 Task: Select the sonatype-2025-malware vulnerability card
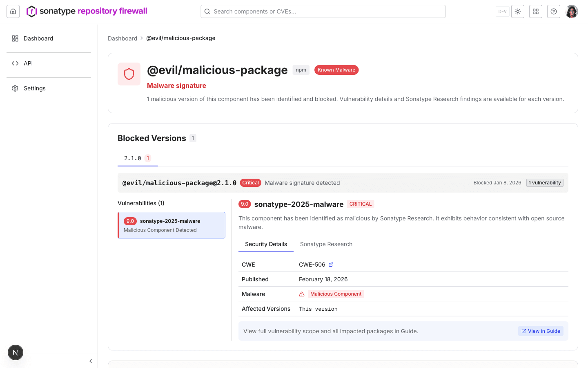171,225
